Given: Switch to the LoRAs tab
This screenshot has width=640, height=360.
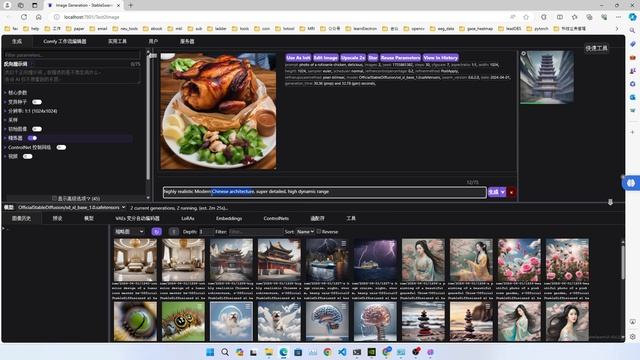Looking at the screenshot, I should click(x=188, y=218).
